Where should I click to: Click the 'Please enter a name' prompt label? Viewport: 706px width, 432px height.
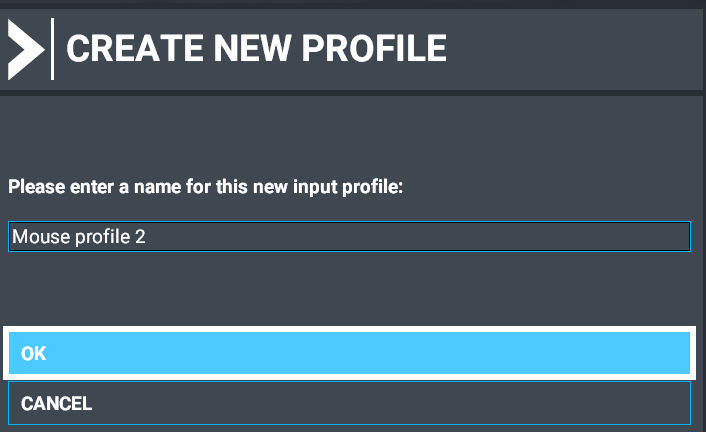pos(205,187)
